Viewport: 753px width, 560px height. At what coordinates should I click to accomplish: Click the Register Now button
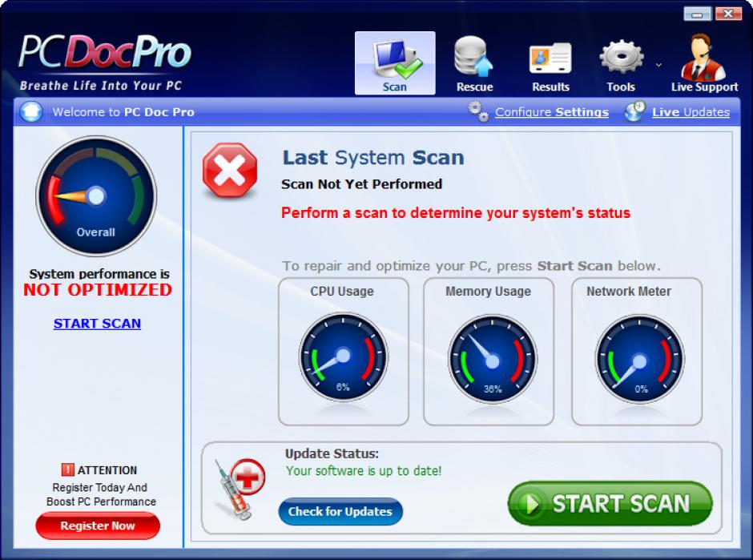(x=98, y=526)
